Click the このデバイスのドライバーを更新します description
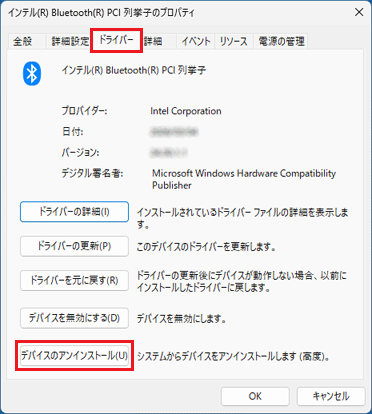 pyautogui.click(x=206, y=247)
